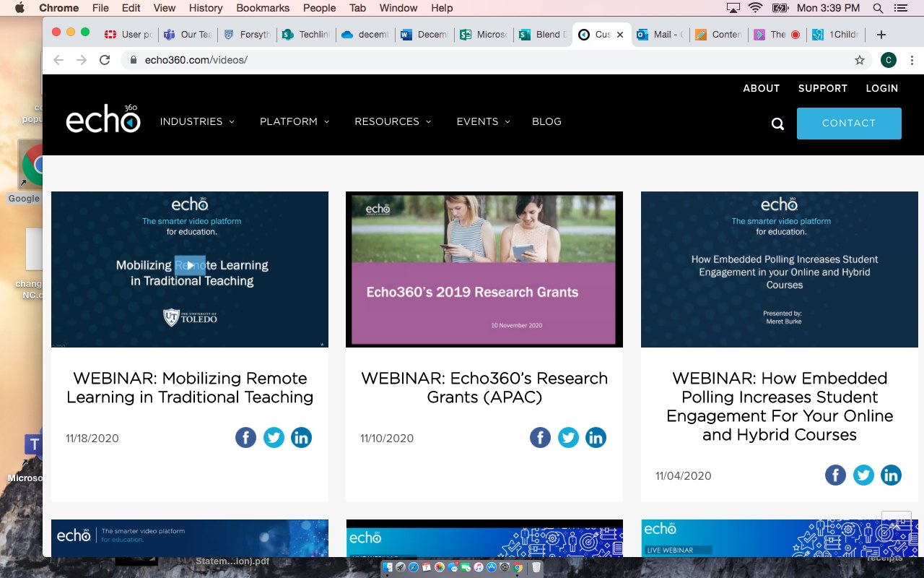Expand the Industries dropdown menu
This screenshot has width=924, height=578.
point(197,121)
